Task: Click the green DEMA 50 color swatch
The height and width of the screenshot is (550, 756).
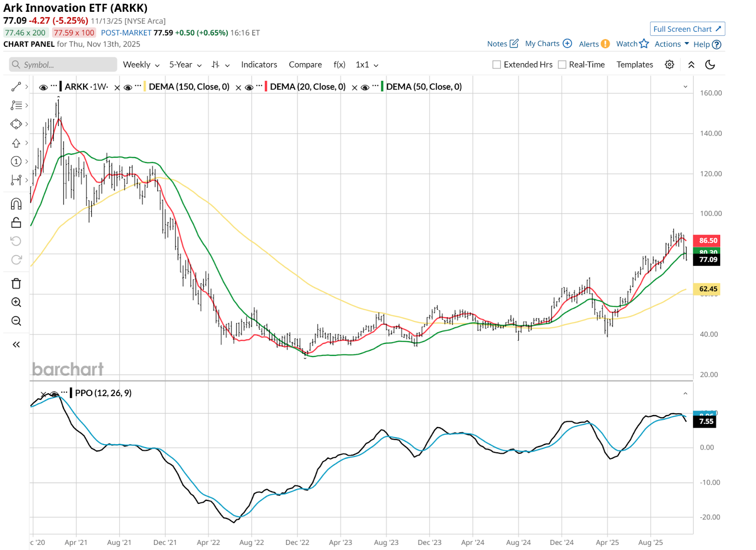Action: click(382, 86)
